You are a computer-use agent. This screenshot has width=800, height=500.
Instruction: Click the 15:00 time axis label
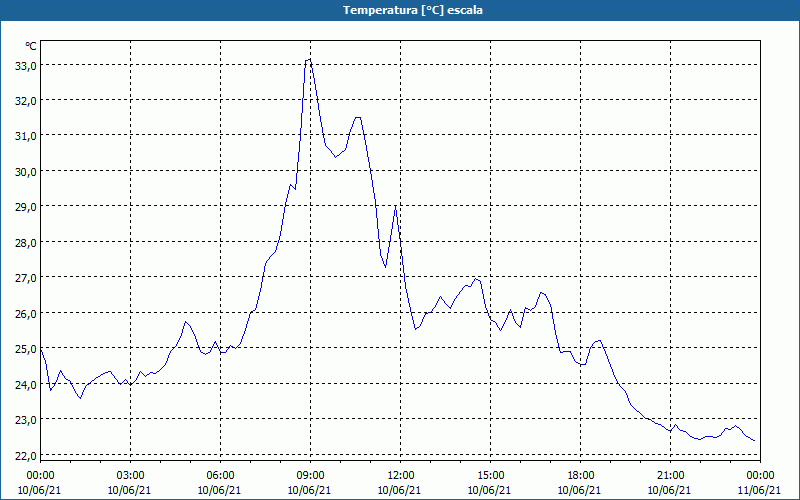(x=490, y=476)
